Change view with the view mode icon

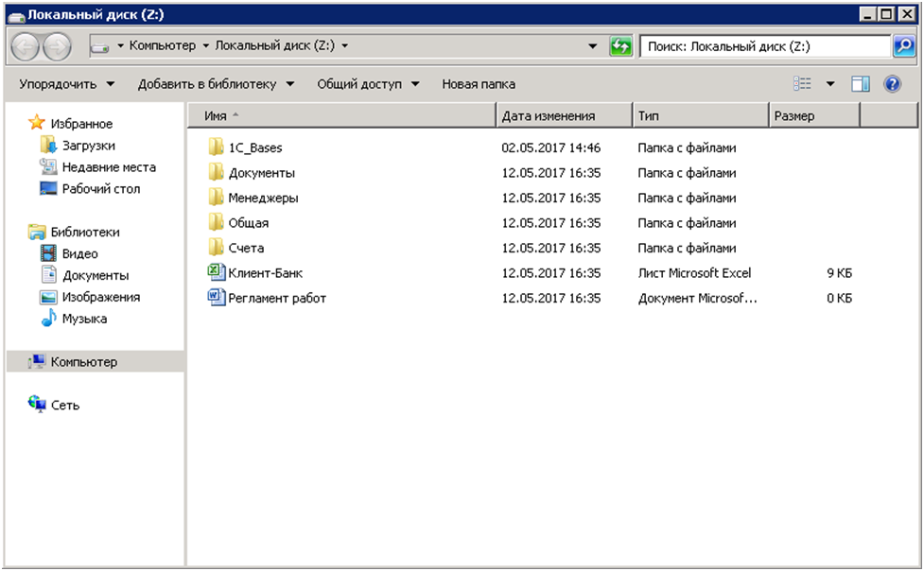point(802,84)
